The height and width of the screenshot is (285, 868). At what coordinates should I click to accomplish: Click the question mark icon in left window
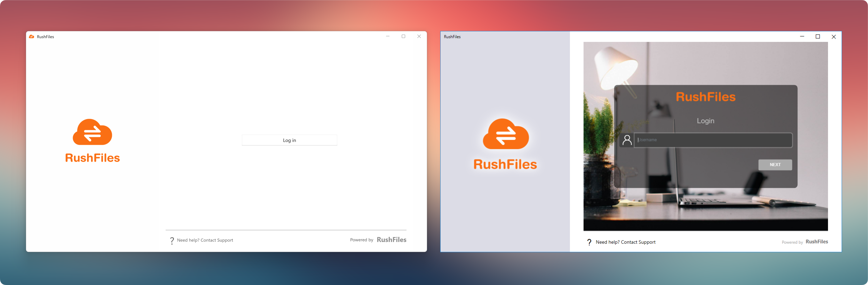[x=172, y=240]
